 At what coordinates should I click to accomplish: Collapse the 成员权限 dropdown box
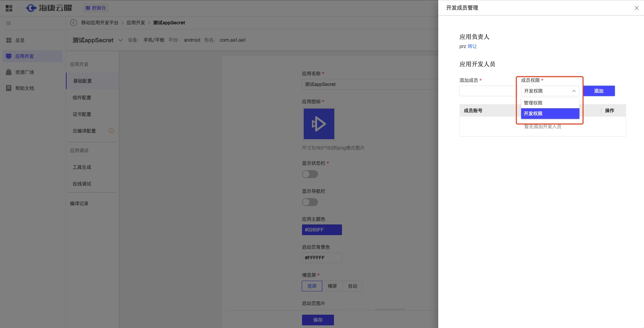coord(550,91)
